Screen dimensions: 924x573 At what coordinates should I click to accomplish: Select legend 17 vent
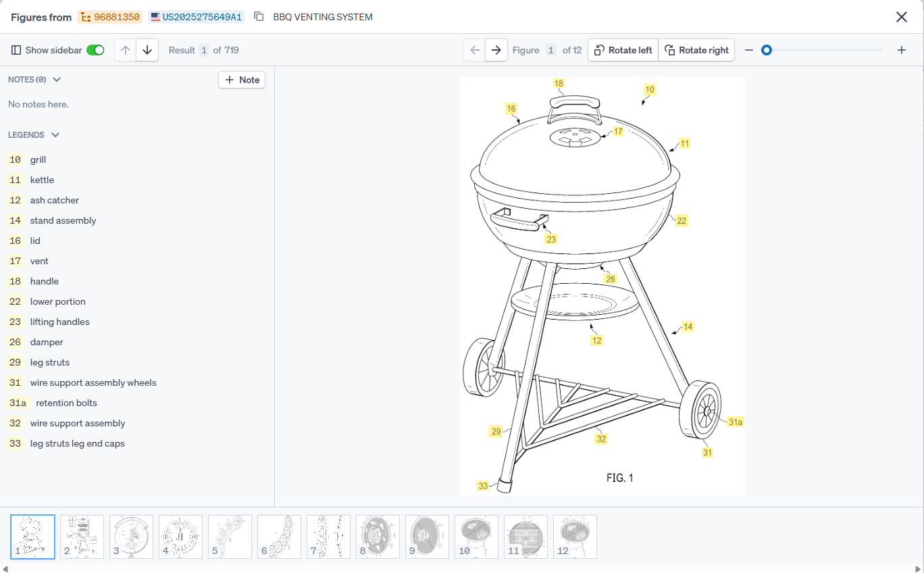click(28, 261)
